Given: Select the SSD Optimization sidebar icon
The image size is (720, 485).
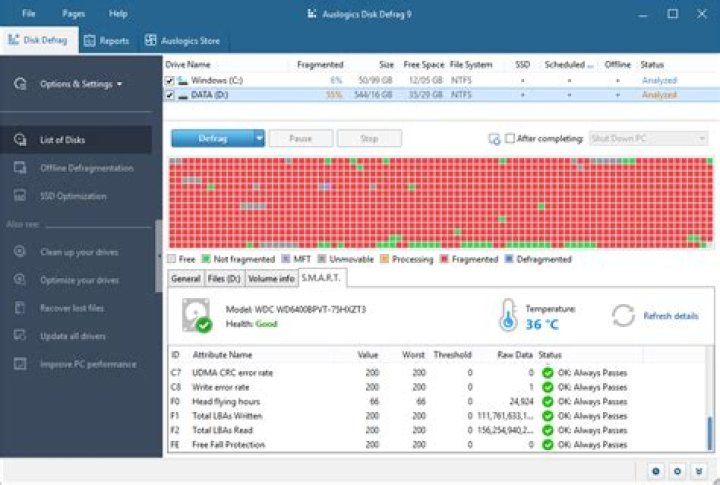Looking at the screenshot, I should pos(20,196).
